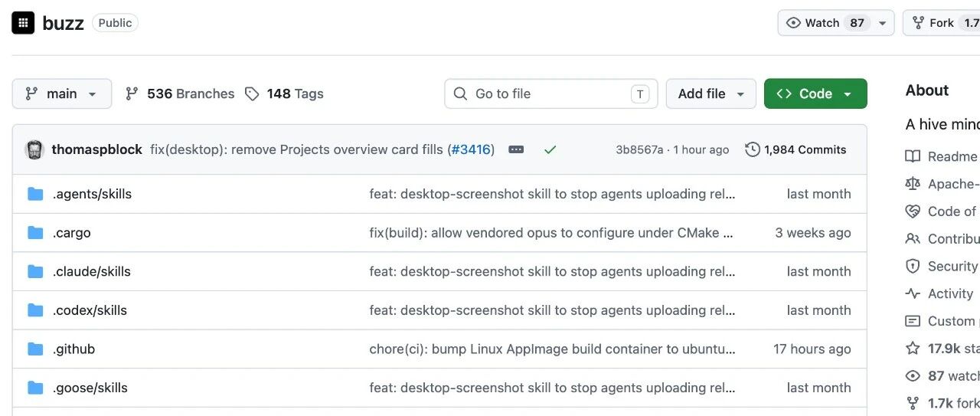Viewport: 980px width, 416px height.
Task: View the 1,984 Commits history
Action: [x=795, y=149]
